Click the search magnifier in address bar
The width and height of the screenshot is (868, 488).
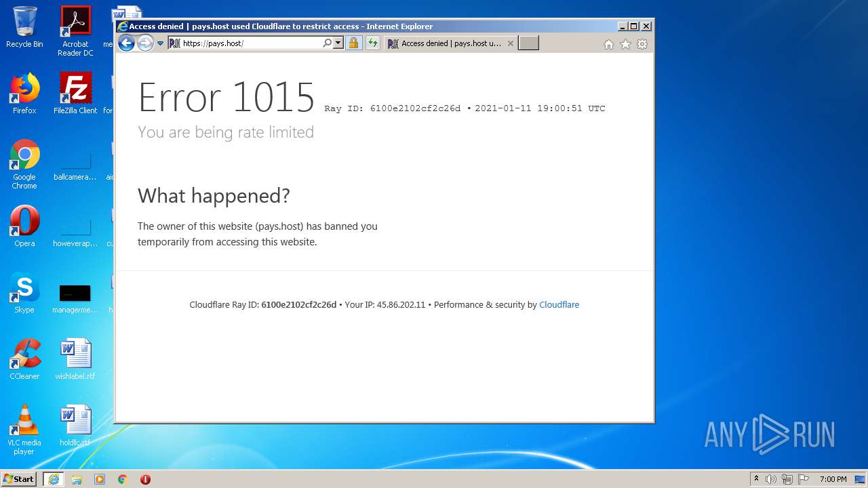coord(328,43)
